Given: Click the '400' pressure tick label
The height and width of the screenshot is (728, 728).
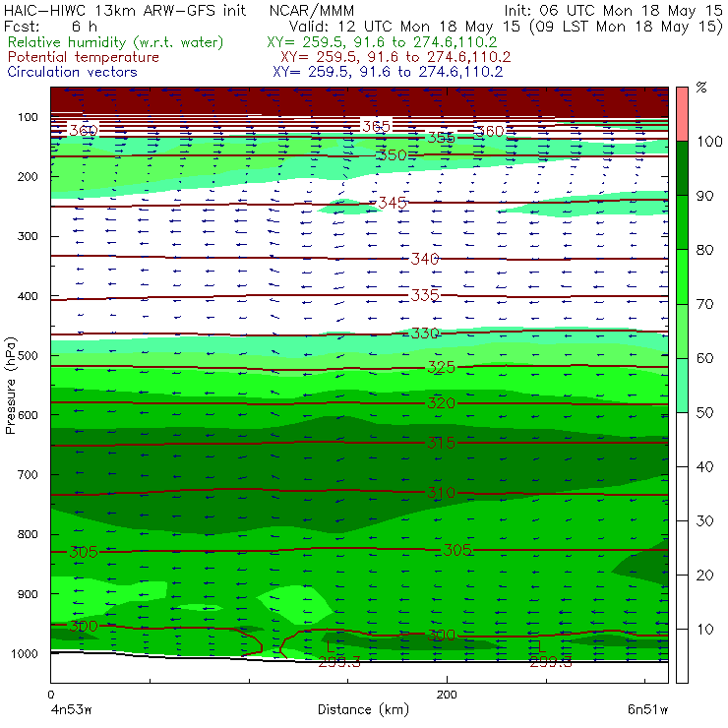Looking at the screenshot, I should pyautogui.click(x=28, y=296).
